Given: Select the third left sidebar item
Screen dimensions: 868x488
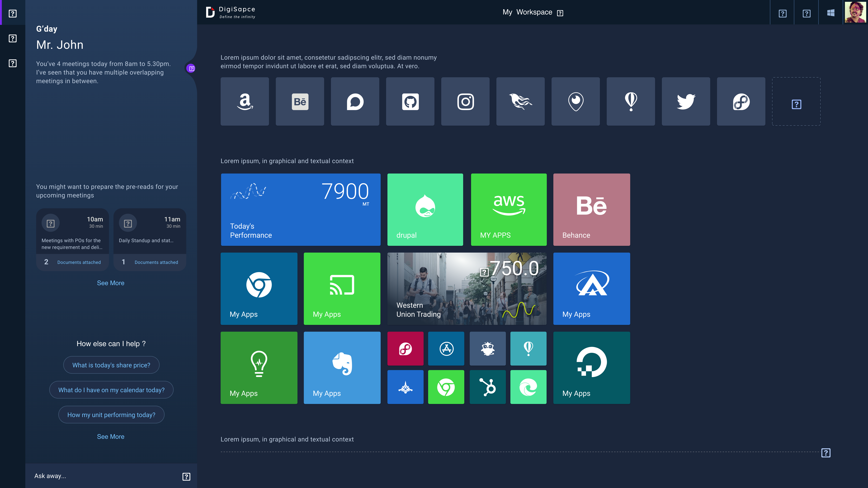Looking at the screenshot, I should click(12, 63).
